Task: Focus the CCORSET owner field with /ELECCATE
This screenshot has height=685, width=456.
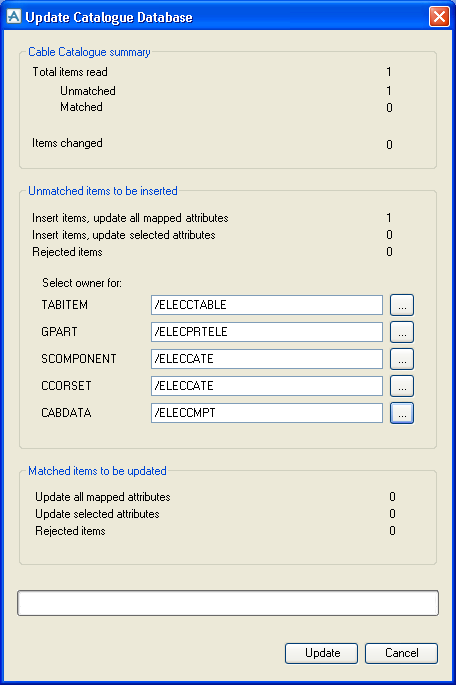Action: [267, 386]
